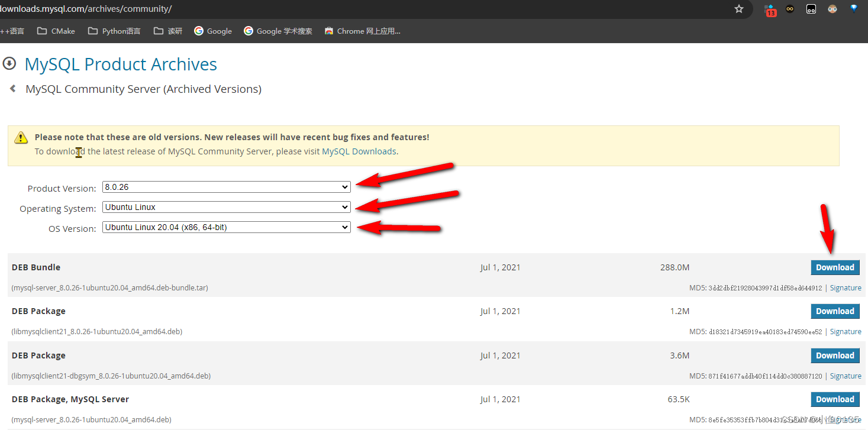The image size is (868, 430).
Task: Click filename libmysqlclient21_8.0.26-1ubuntu20.04_amd64.deb
Action: (96, 332)
